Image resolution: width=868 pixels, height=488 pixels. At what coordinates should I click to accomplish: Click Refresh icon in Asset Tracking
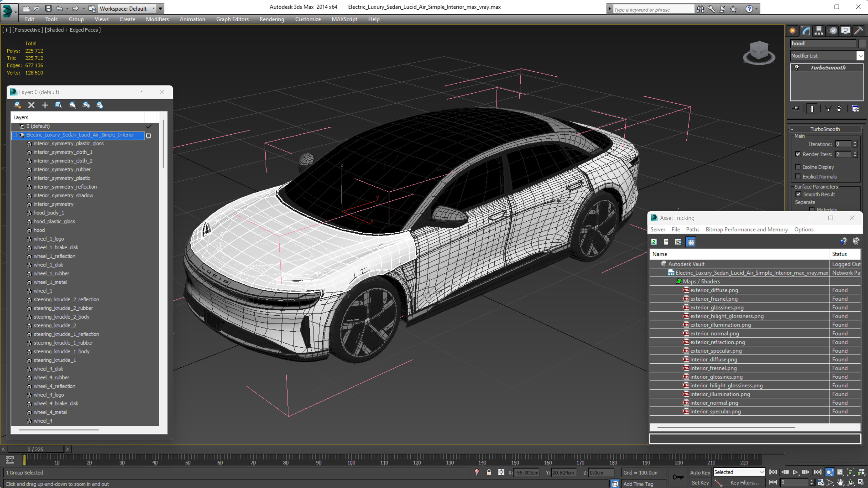[x=654, y=242]
